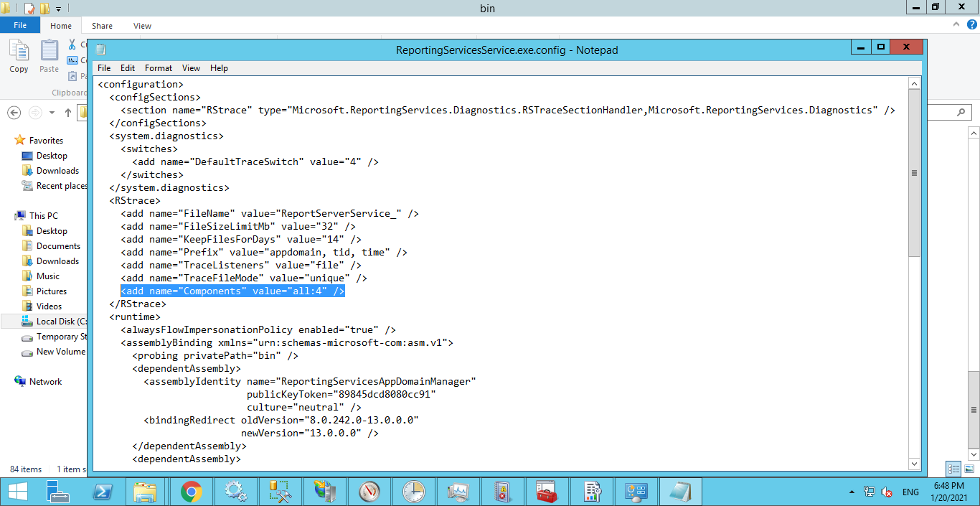980x506 pixels.
Task: Click the Notepad icon in its title bar
Action: (101, 50)
